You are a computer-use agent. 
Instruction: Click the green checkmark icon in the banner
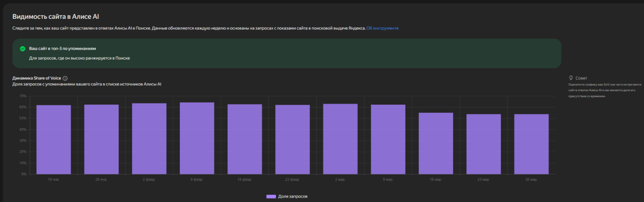pos(23,48)
